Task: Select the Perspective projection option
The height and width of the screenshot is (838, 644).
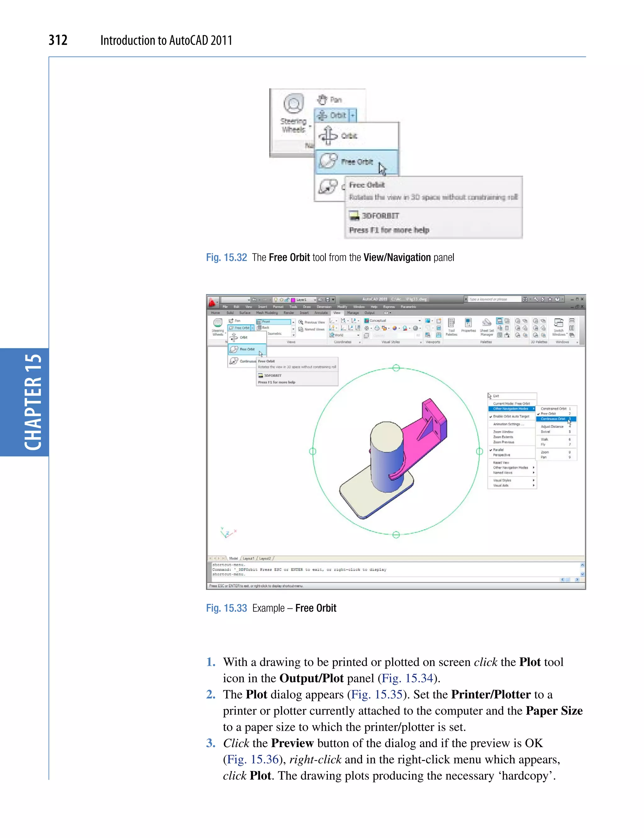Action: click(x=512, y=455)
